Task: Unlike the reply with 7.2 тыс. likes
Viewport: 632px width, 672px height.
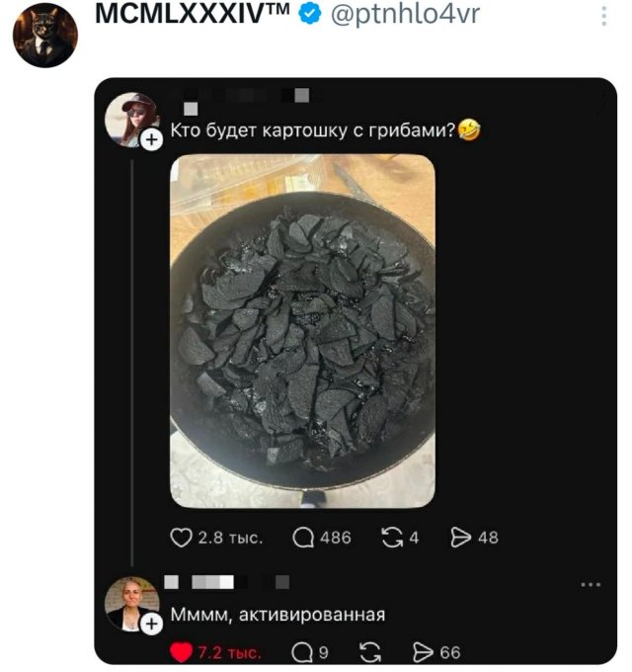Action: click(x=181, y=652)
